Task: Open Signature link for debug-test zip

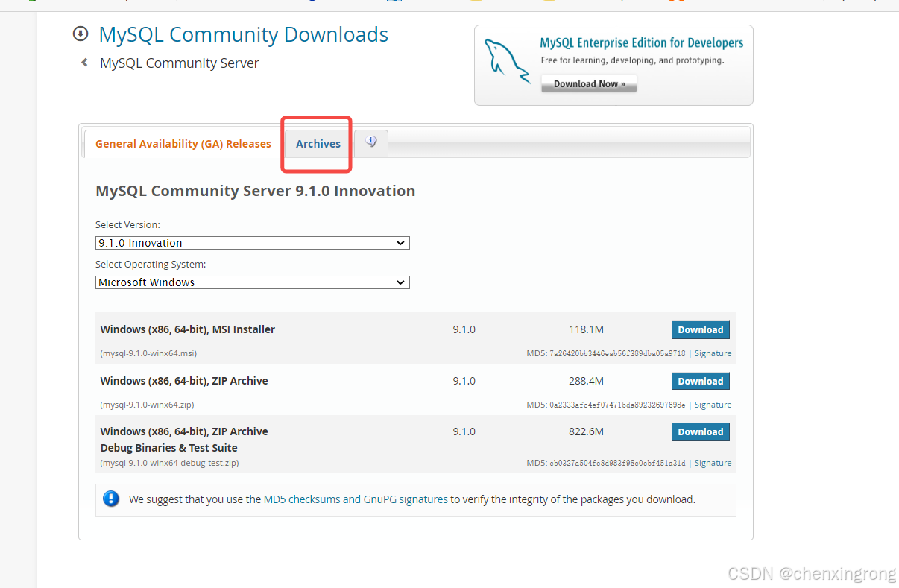Action: pos(713,463)
